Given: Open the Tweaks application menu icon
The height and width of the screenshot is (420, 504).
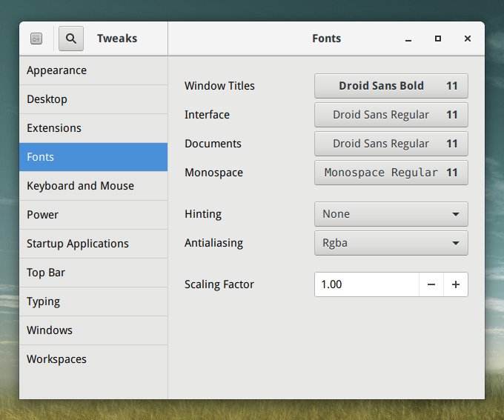Looking at the screenshot, I should click(x=37, y=39).
